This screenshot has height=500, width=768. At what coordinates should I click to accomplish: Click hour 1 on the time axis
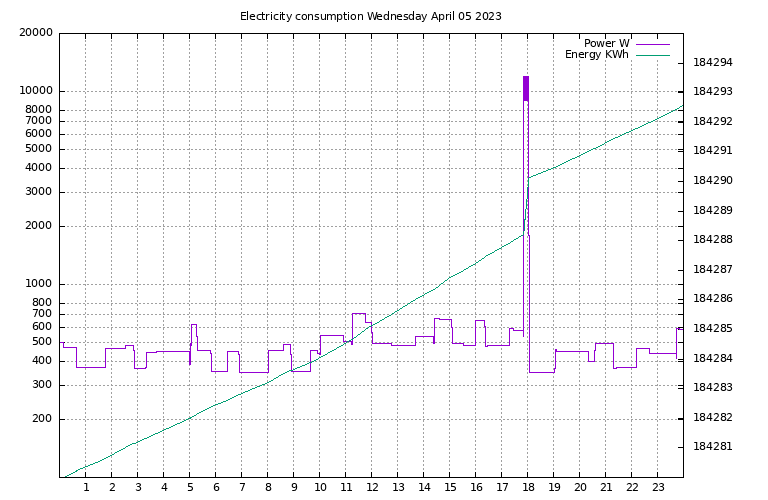click(86, 487)
